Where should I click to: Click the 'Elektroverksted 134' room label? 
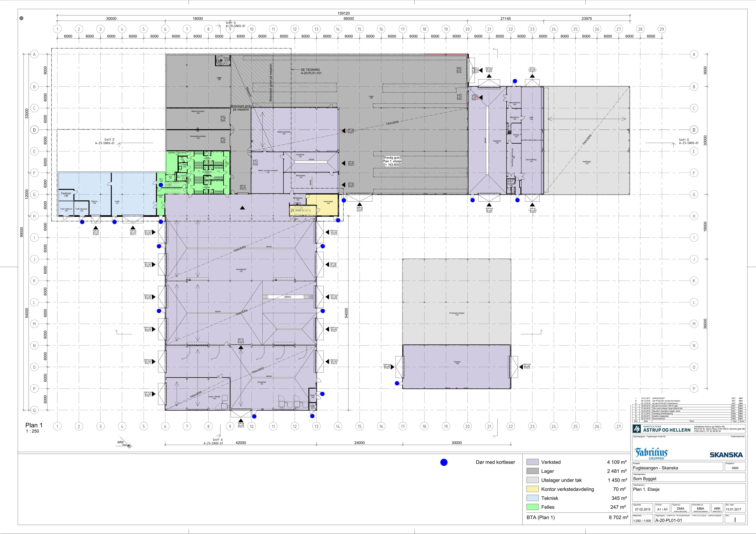click(284, 133)
